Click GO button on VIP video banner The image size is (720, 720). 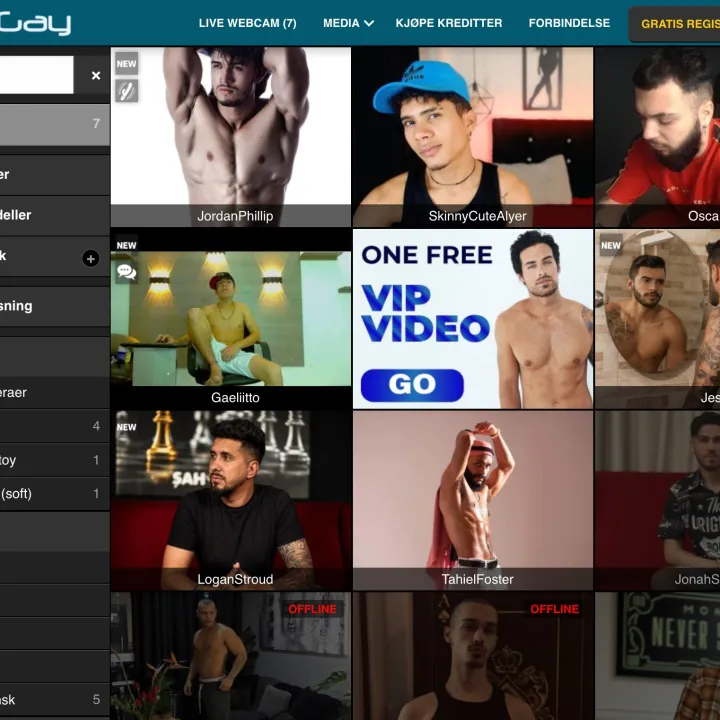pyautogui.click(x=412, y=385)
